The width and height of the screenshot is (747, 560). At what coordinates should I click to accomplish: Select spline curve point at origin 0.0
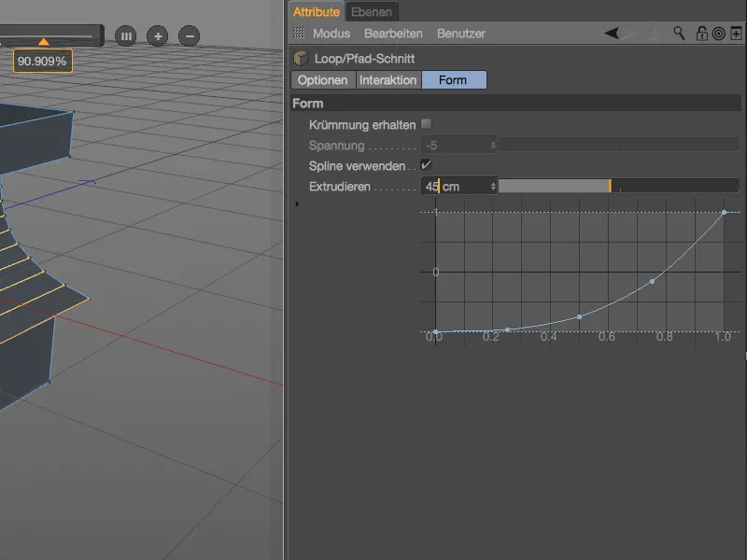(x=435, y=332)
